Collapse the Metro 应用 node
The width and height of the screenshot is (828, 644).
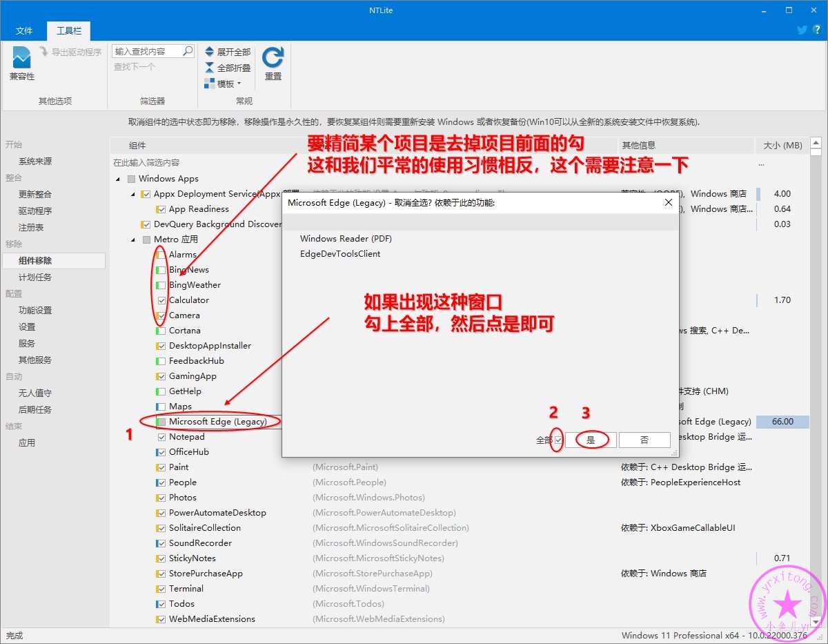(134, 240)
